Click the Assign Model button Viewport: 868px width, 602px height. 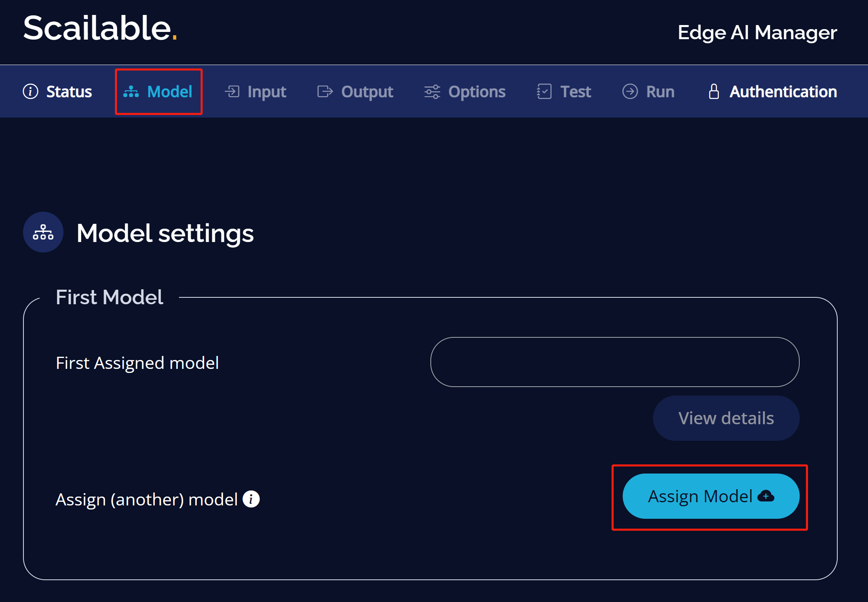coord(711,496)
